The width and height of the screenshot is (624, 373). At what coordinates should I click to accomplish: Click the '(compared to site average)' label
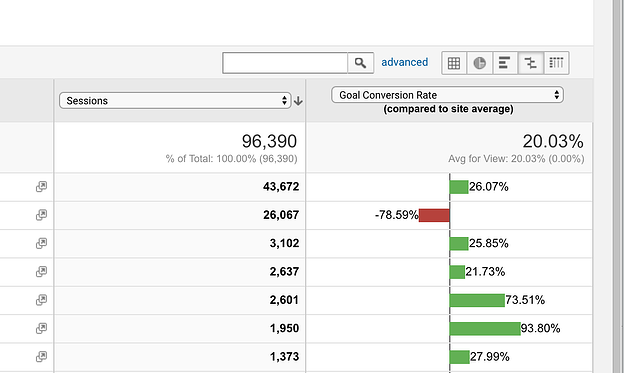(448, 109)
